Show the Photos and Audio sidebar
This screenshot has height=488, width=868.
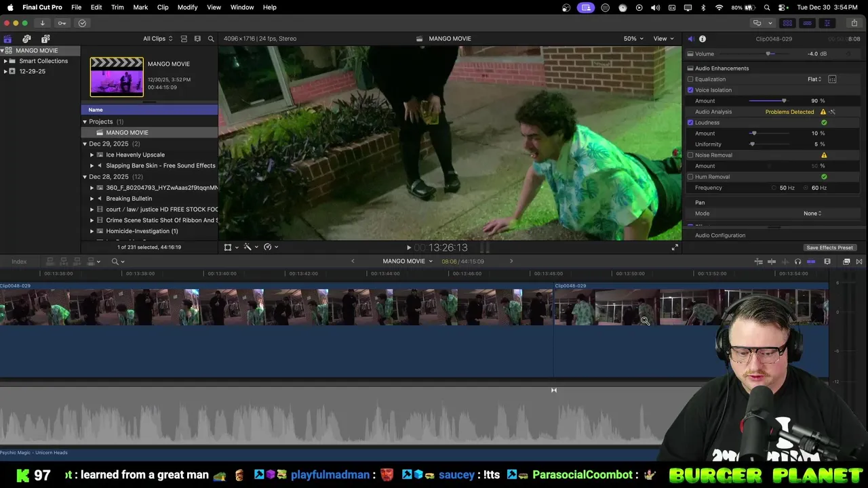tap(26, 39)
